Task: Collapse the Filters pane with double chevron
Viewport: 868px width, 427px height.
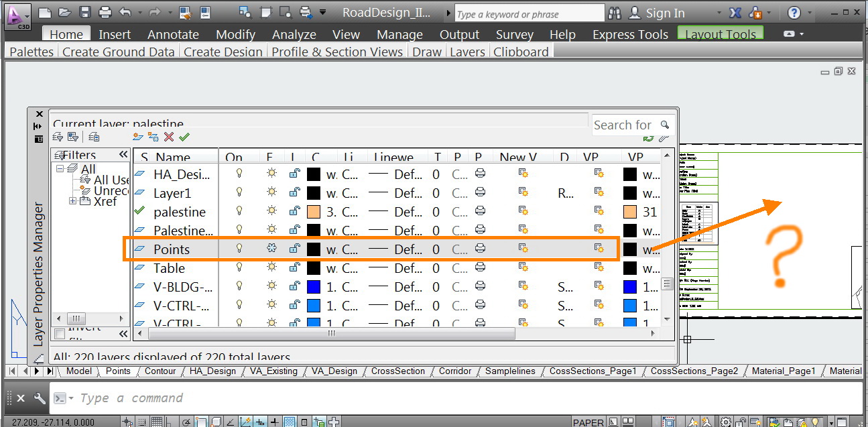Action: (123, 155)
